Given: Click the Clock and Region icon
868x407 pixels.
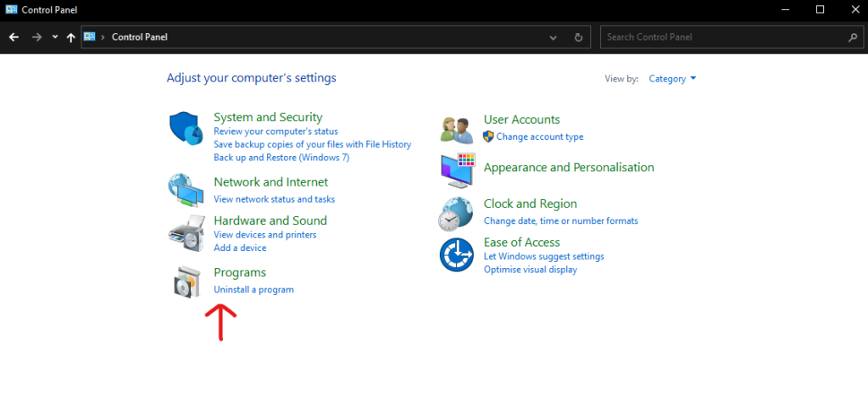Looking at the screenshot, I should coord(456,213).
